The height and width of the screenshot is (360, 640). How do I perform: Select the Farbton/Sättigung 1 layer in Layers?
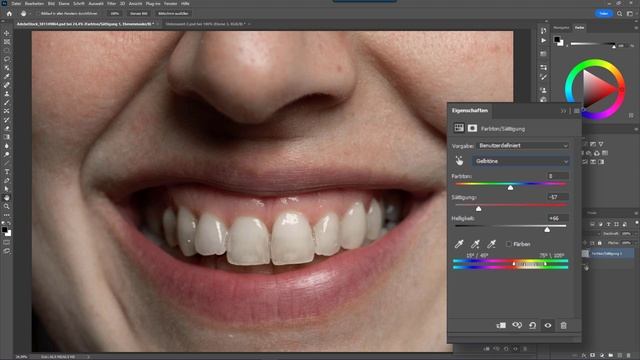pyautogui.click(x=608, y=253)
